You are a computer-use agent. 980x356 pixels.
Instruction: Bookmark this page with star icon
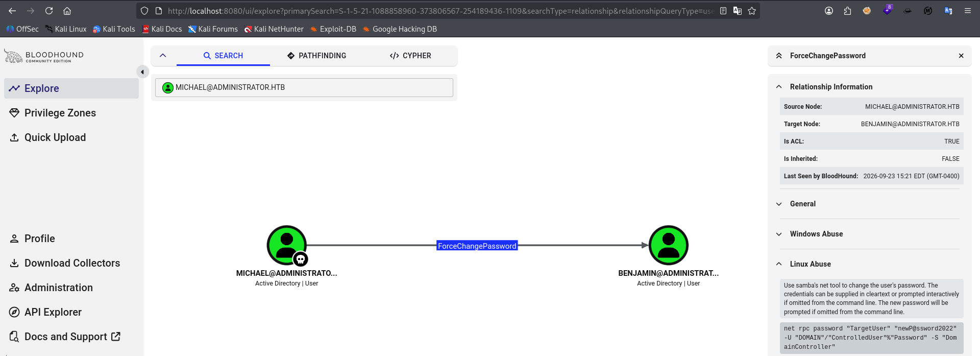752,11
